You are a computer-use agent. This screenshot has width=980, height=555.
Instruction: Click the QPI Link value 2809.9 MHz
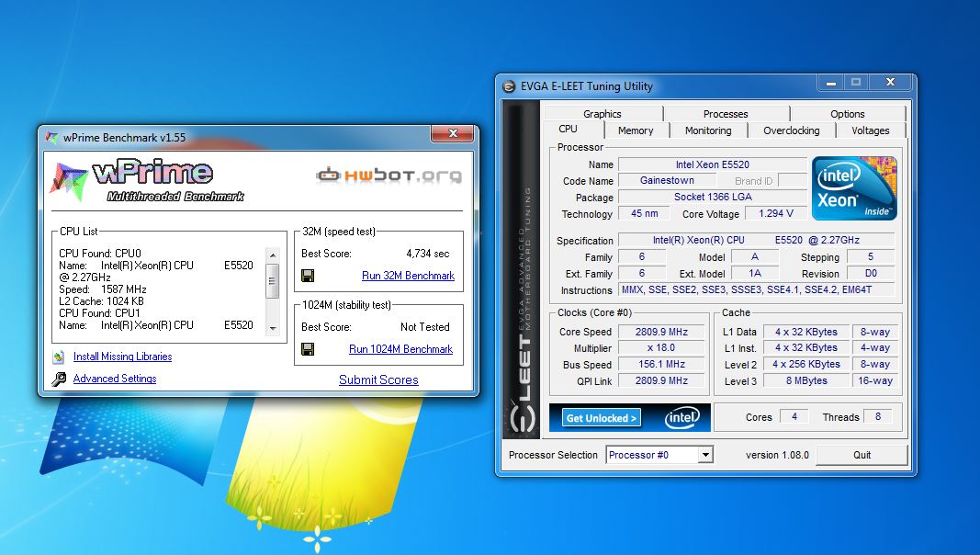click(661, 380)
